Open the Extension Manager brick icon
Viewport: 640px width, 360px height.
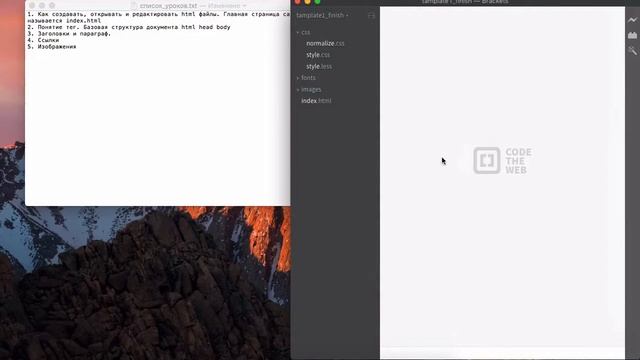632,36
